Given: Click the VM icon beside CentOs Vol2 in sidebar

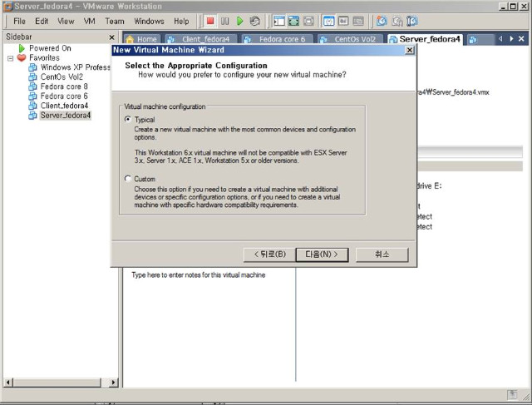Looking at the screenshot, I should [32, 77].
